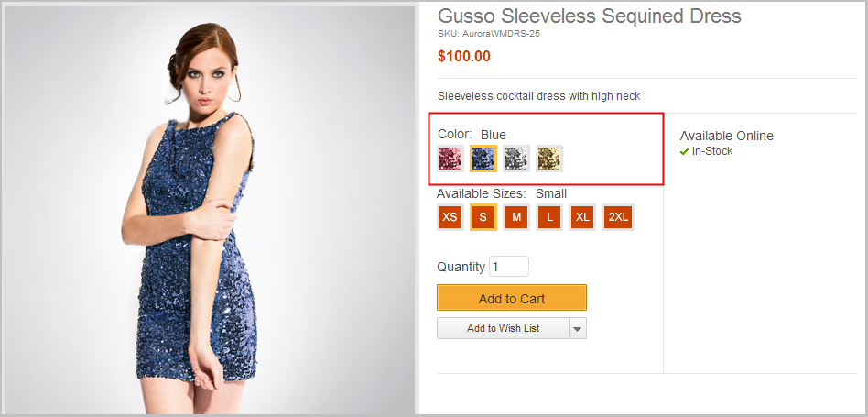Click the Gusso Sleeveless Sequined Dress title
This screenshot has height=417, width=868.
coord(589,16)
